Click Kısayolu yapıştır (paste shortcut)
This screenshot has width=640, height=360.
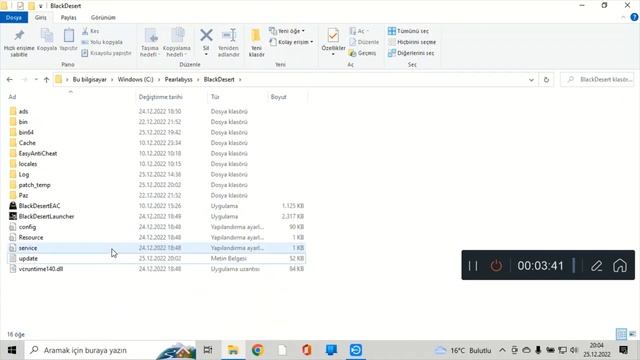(106, 53)
